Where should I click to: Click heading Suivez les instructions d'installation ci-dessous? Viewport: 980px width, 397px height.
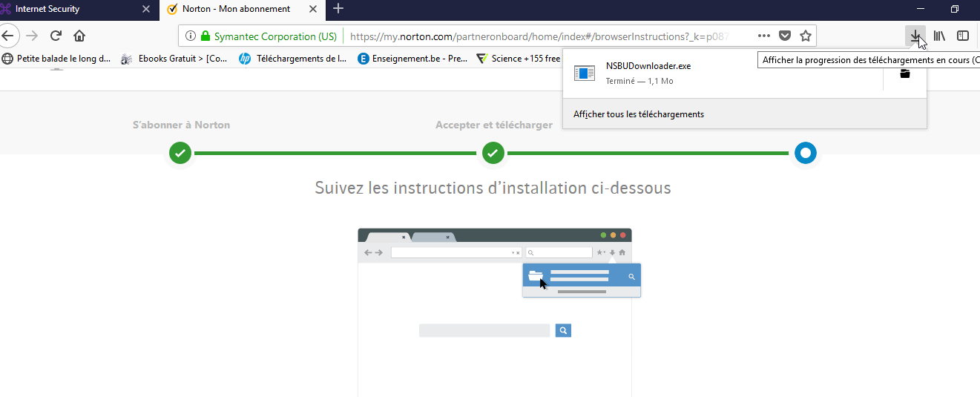493,188
